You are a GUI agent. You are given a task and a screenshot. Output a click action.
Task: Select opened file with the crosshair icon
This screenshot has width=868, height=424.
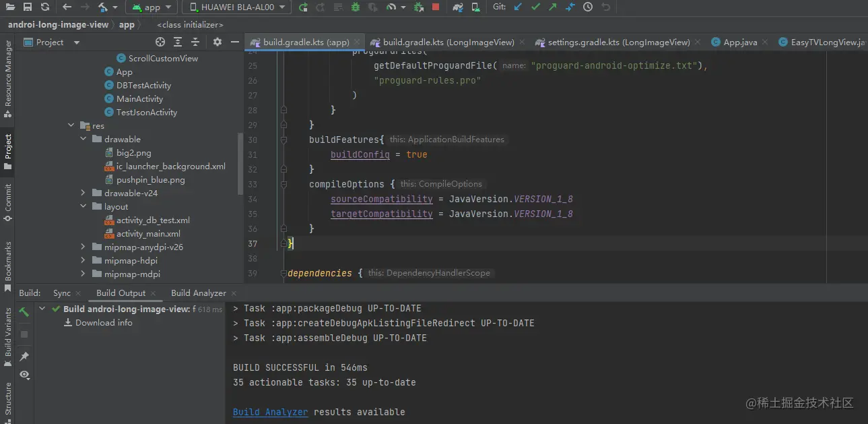click(x=160, y=42)
